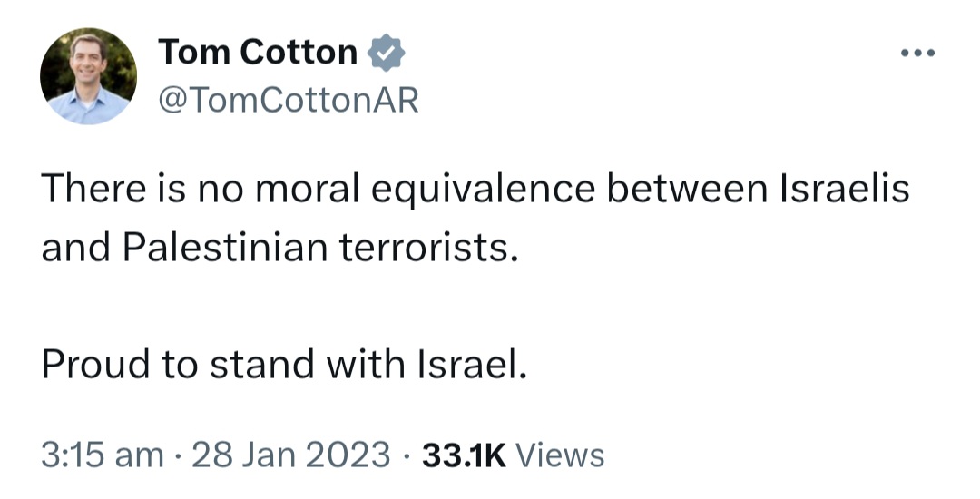
Task: Click the tweet line starting "There is no"
Action: 475,190
